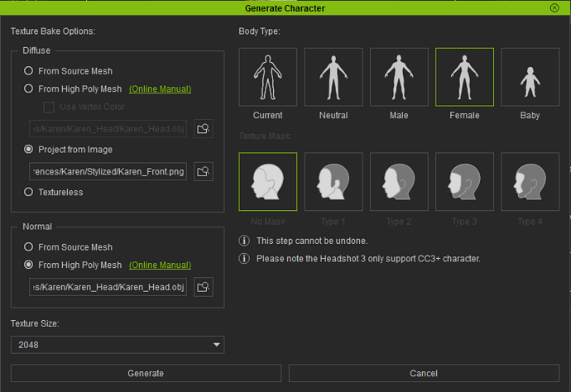
Task: Choose the Neutral body type icon
Action: tap(333, 77)
